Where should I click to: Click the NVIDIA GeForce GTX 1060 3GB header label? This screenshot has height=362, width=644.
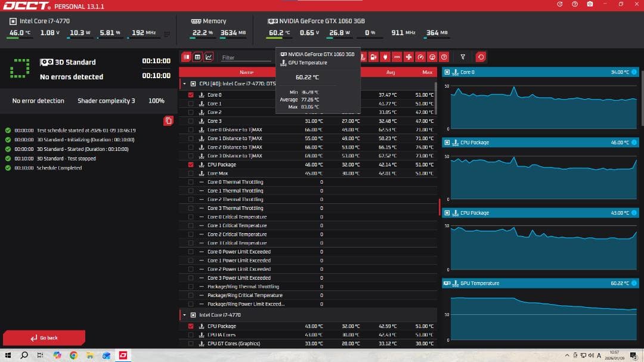tap(322, 21)
